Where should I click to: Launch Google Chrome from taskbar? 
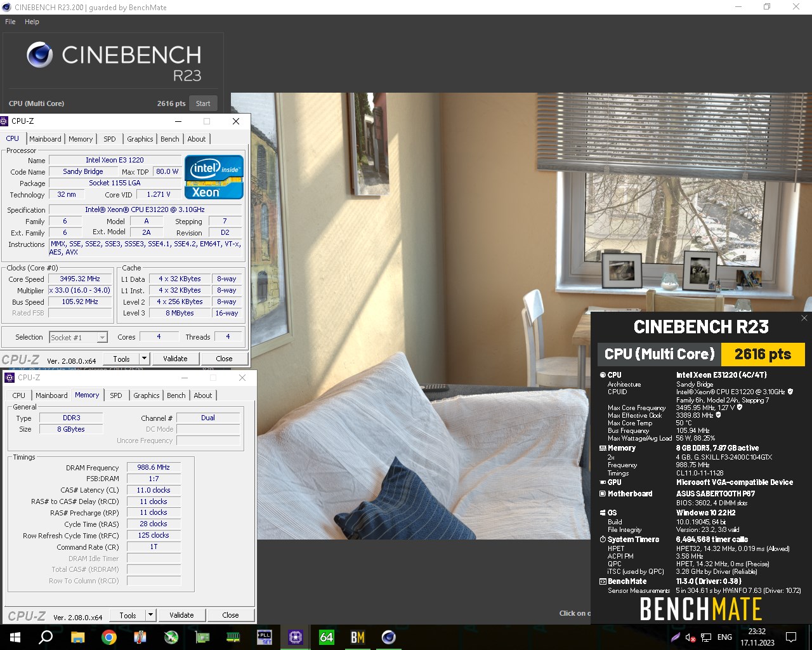(109, 637)
